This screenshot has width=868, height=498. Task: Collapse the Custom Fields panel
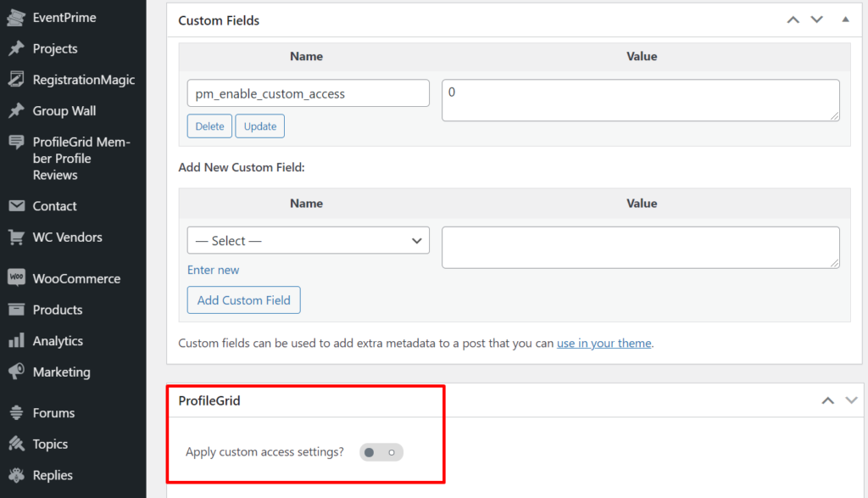pyautogui.click(x=845, y=19)
